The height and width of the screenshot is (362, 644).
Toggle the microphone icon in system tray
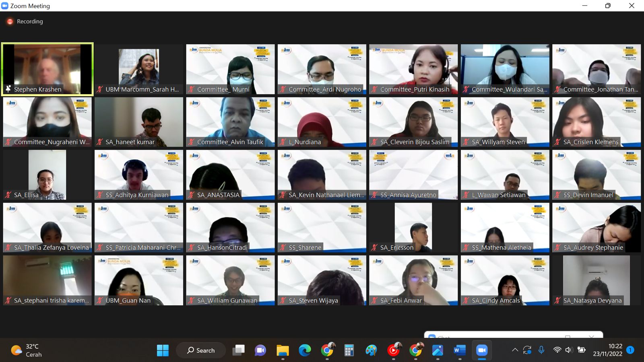(x=541, y=350)
